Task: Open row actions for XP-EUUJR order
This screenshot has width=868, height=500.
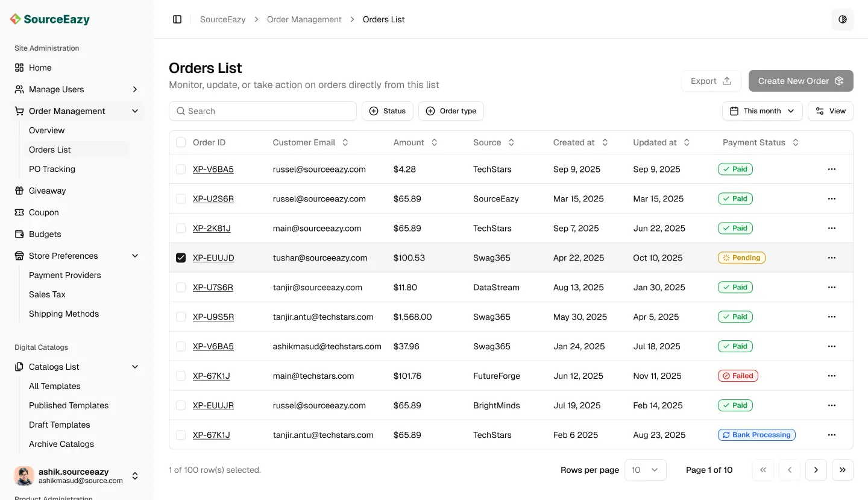Action: pos(832,406)
